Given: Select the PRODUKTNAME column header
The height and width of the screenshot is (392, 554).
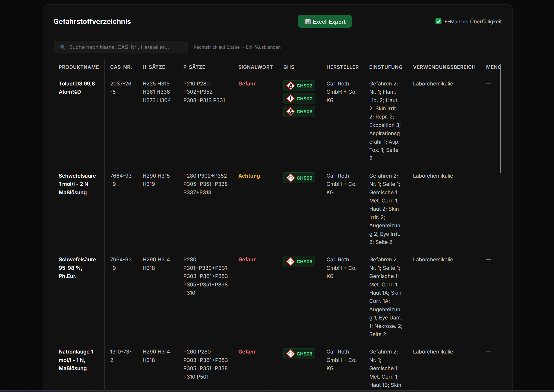Looking at the screenshot, I should (79, 67).
